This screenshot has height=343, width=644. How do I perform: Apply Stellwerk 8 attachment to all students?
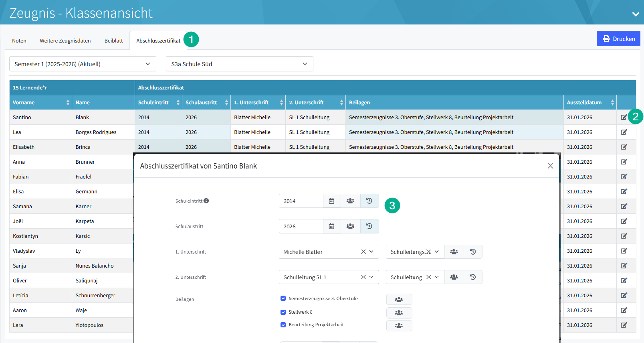[x=399, y=313]
